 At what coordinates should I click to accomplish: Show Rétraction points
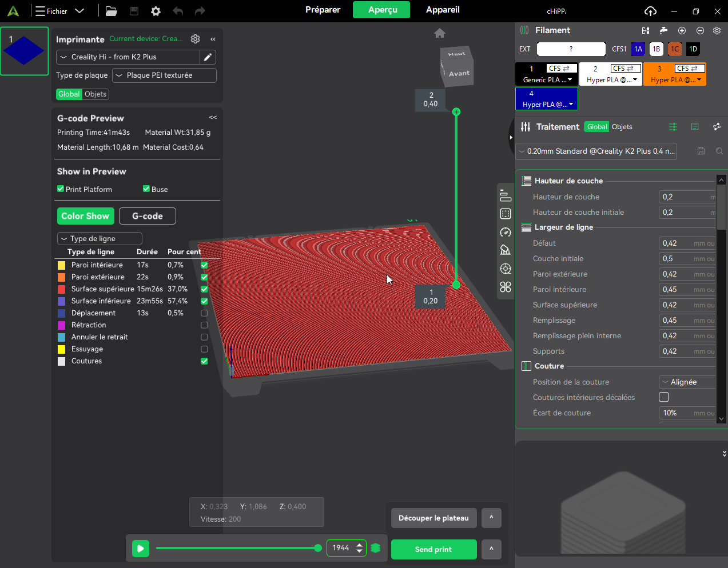click(204, 325)
